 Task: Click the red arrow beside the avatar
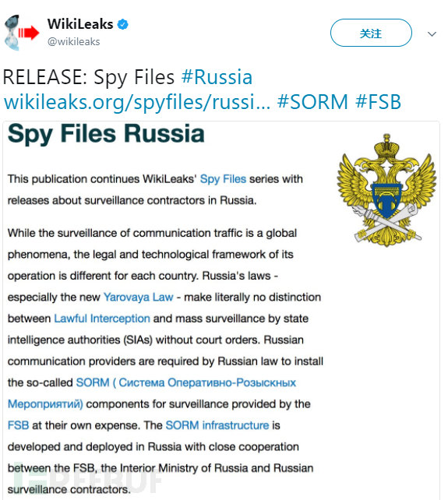[x=29, y=33]
